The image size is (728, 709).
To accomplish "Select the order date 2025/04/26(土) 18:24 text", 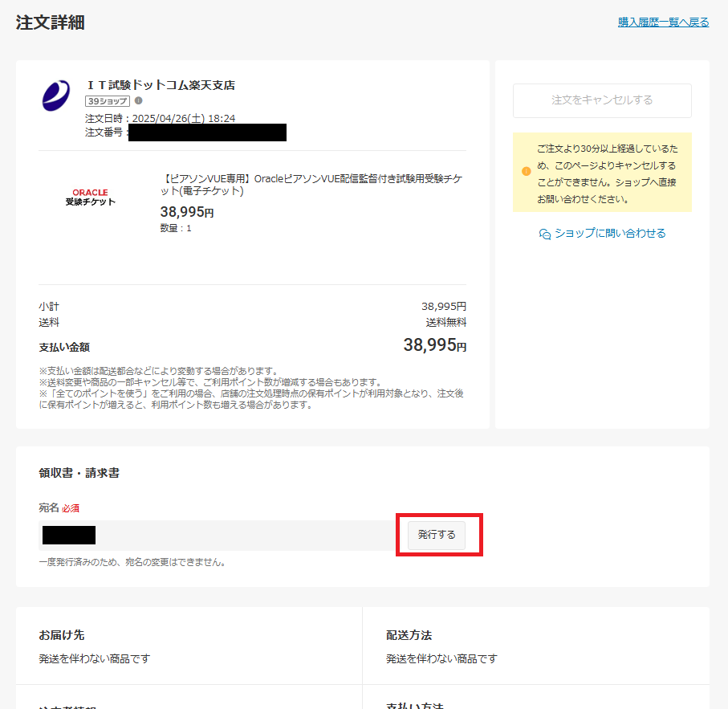I will 183,118.
